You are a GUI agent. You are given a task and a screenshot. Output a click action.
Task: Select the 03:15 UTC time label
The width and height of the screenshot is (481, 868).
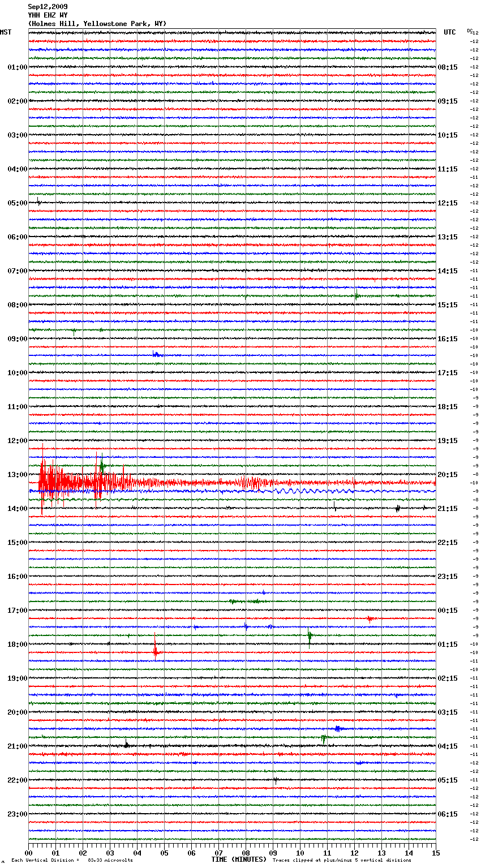tap(448, 712)
